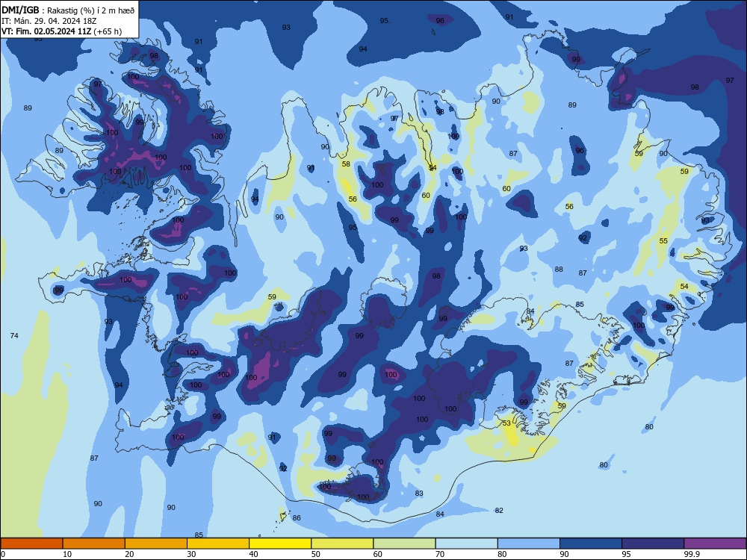Click the 'IT: Mán. 29. 04. 2024 18Z' line
The image size is (747, 560).
tap(49, 21)
